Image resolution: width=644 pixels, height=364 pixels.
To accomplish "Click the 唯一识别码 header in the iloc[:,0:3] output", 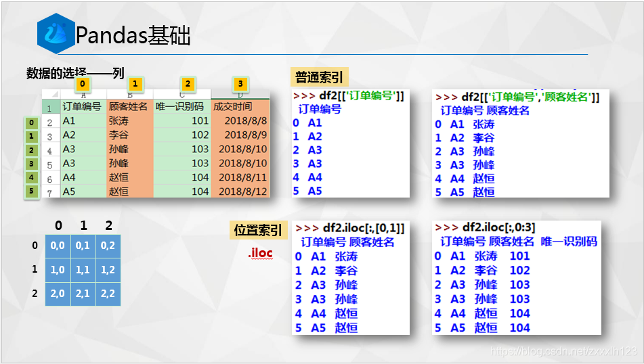I will coord(569,242).
